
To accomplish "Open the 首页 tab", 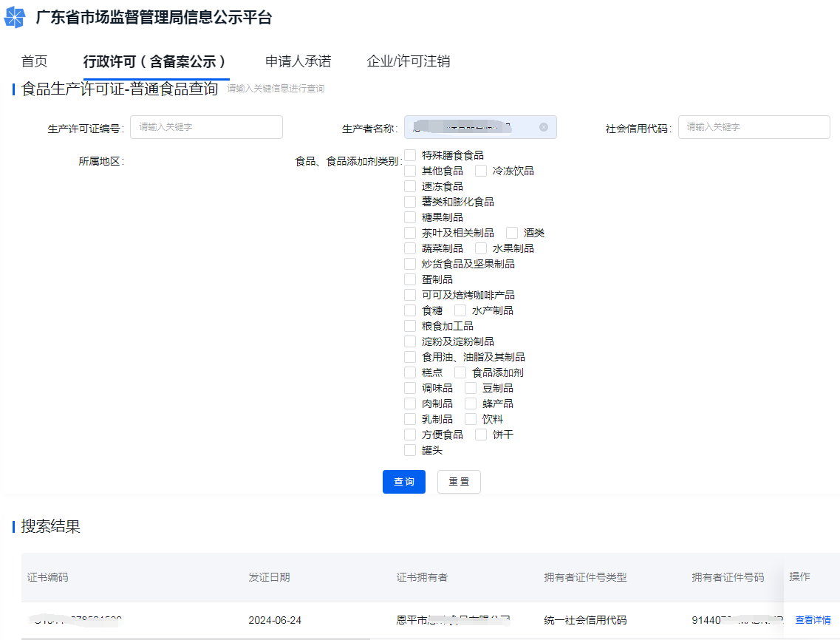I will pos(34,61).
